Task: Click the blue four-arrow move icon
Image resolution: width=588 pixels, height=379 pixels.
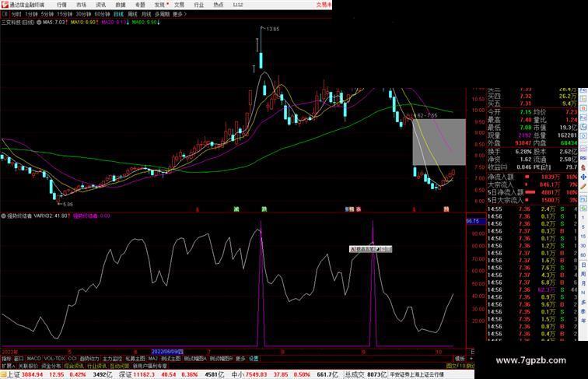Action: [583, 177]
